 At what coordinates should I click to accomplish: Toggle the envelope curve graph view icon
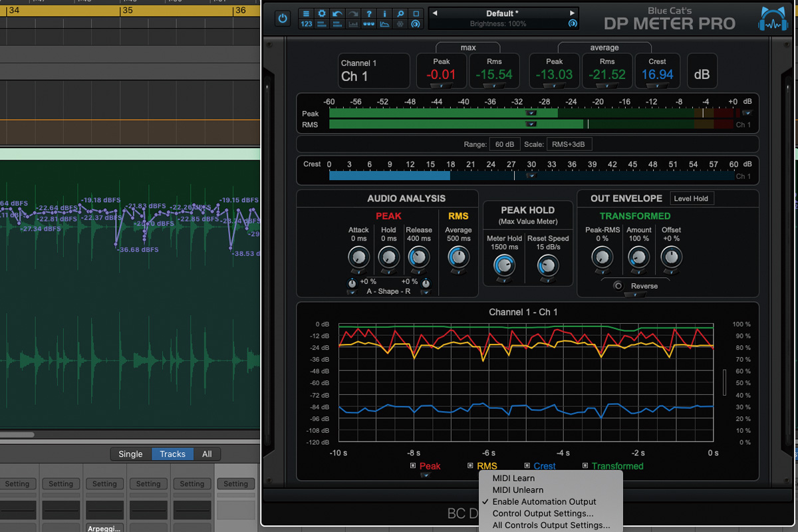pyautogui.click(x=384, y=24)
